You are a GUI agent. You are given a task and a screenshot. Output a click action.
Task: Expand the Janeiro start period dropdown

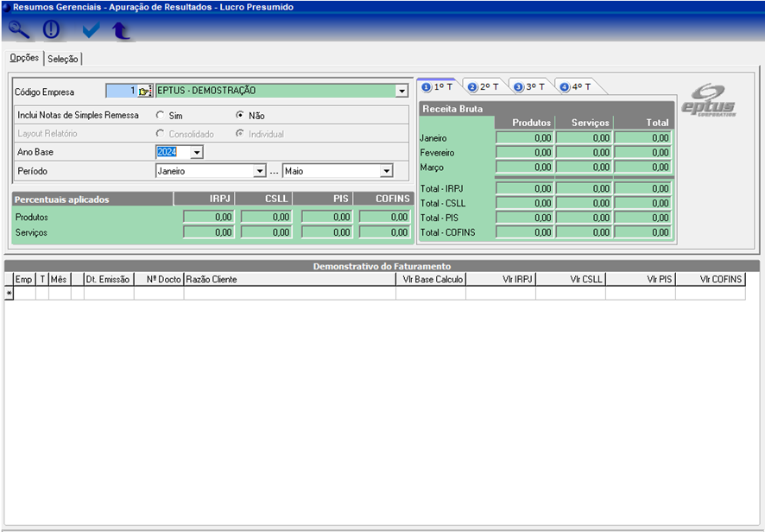coord(259,172)
